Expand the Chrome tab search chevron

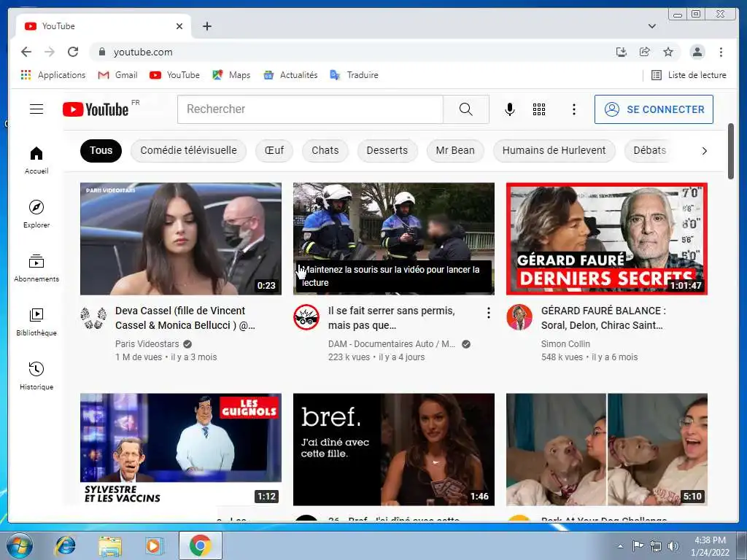point(651,26)
